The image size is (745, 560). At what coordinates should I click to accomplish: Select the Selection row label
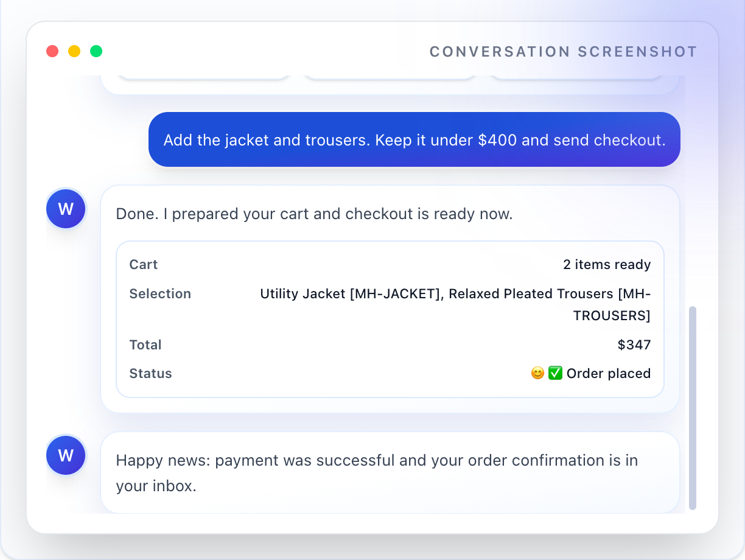(x=160, y=293)
